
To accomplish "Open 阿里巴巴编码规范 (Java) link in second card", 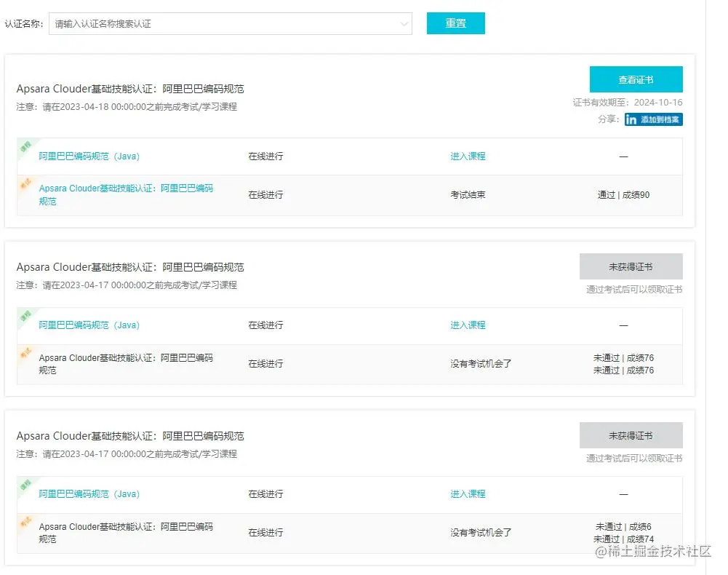I will pos(89,325).
